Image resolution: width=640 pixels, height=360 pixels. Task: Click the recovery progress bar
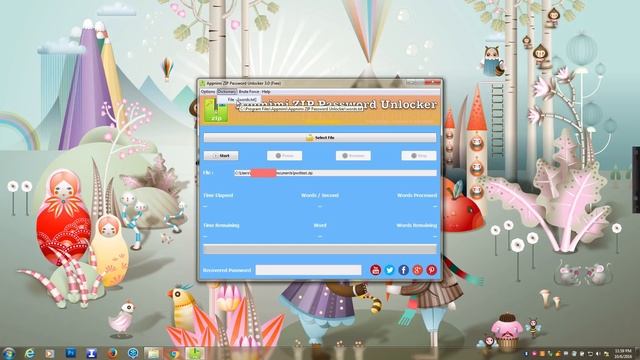[x=320, y=249]
